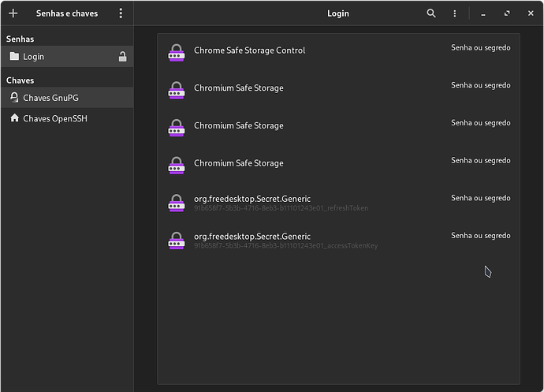
Task: Click the third Chromium Safe Storage icon
Action: pos(176,166)
